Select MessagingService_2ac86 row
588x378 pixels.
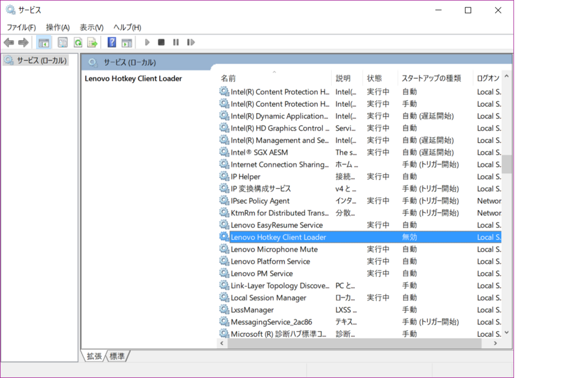point(360,322)
